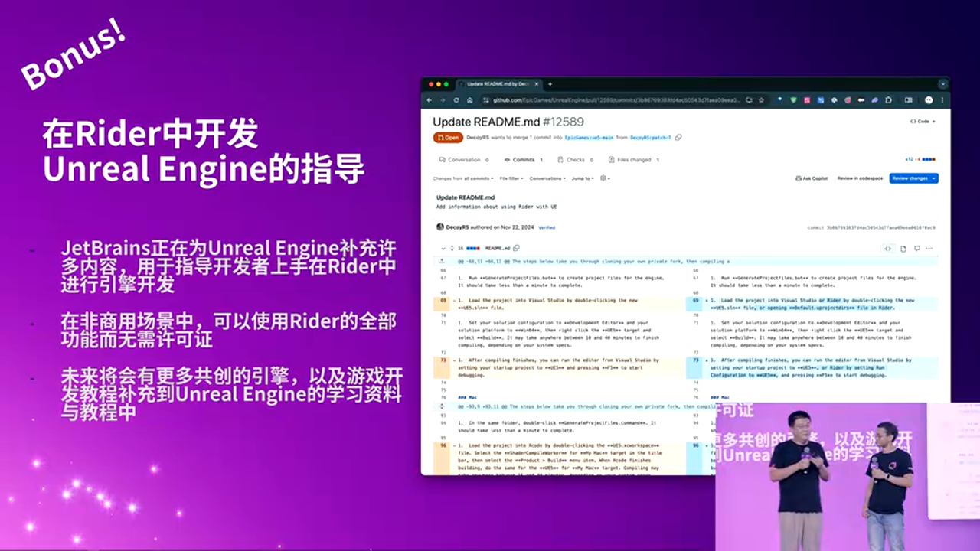Expand hidden lines above the first hunk
This screenshot has width=980, height=551.
(443, 261)
